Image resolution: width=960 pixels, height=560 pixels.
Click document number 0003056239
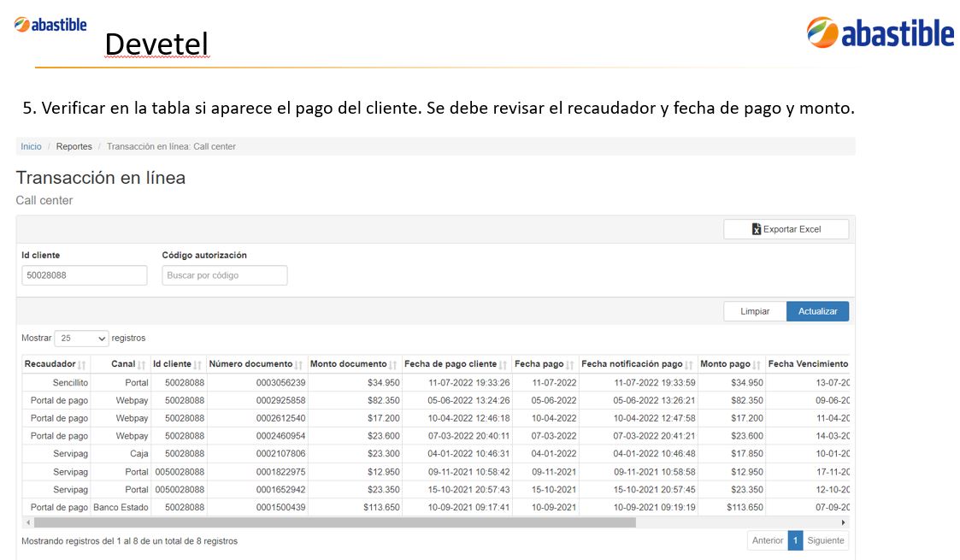[x=281, y=382]
